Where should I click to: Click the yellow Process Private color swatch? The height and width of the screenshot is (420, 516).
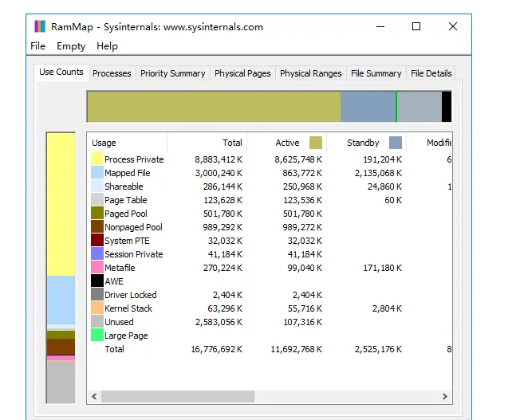tap(97, 159)
